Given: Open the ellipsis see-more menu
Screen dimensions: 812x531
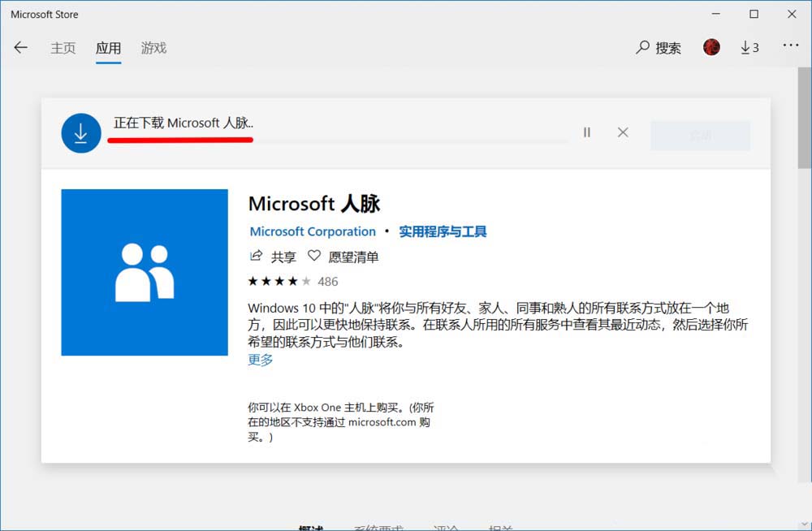Looking at the screenshot, I should pyautogui.click(x=792, y=46).
